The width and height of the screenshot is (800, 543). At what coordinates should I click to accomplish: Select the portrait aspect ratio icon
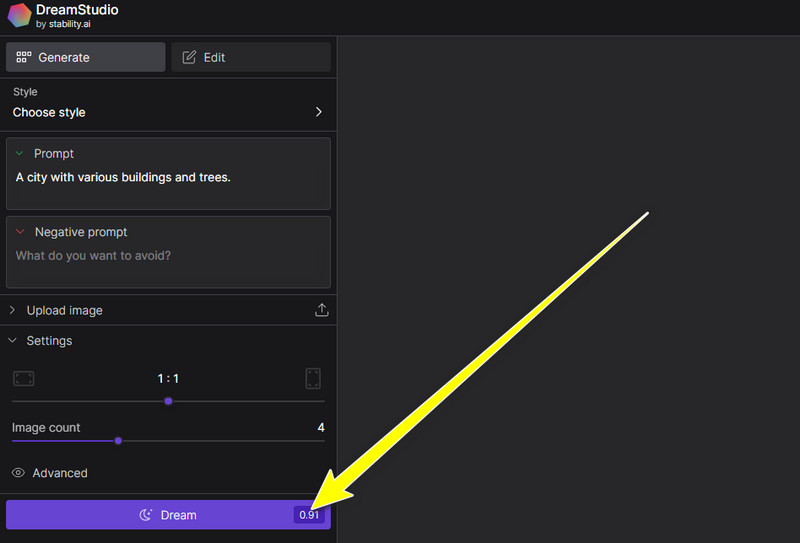(x=313, y=379)
